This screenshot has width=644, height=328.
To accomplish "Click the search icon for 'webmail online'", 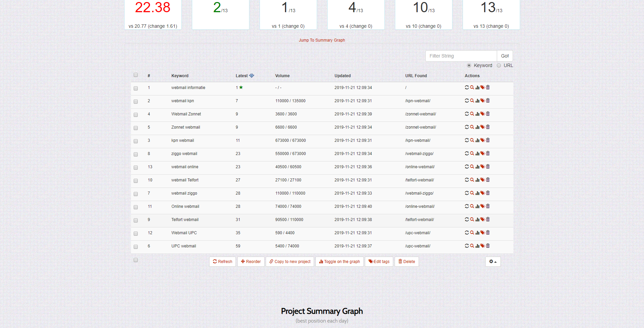I will point(472,167).
